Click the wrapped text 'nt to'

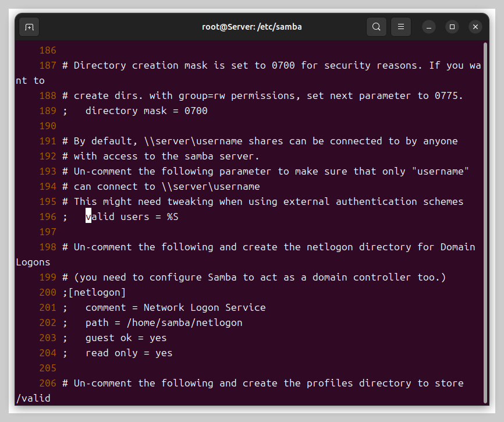point(30,81)
